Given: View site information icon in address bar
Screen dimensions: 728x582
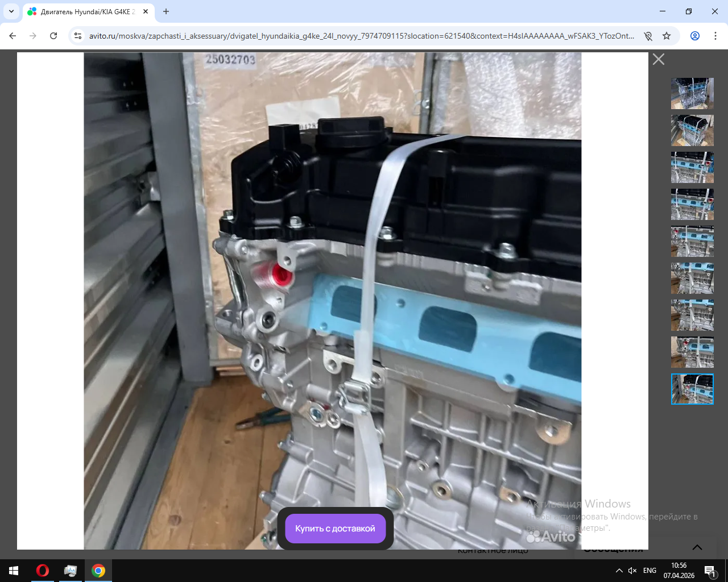Looking at the screenshot, I should 78,36.
